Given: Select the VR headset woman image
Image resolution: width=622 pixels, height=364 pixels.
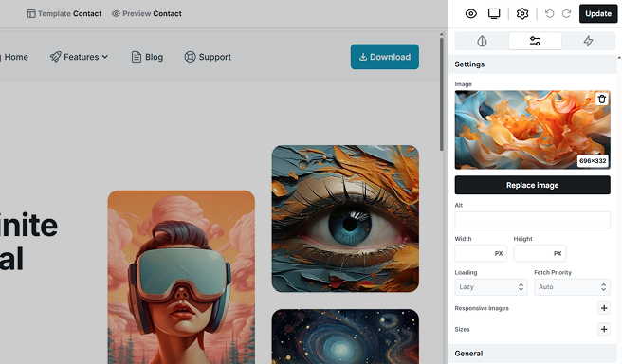Looking at the screenshot, I should (x=181, y=277).
